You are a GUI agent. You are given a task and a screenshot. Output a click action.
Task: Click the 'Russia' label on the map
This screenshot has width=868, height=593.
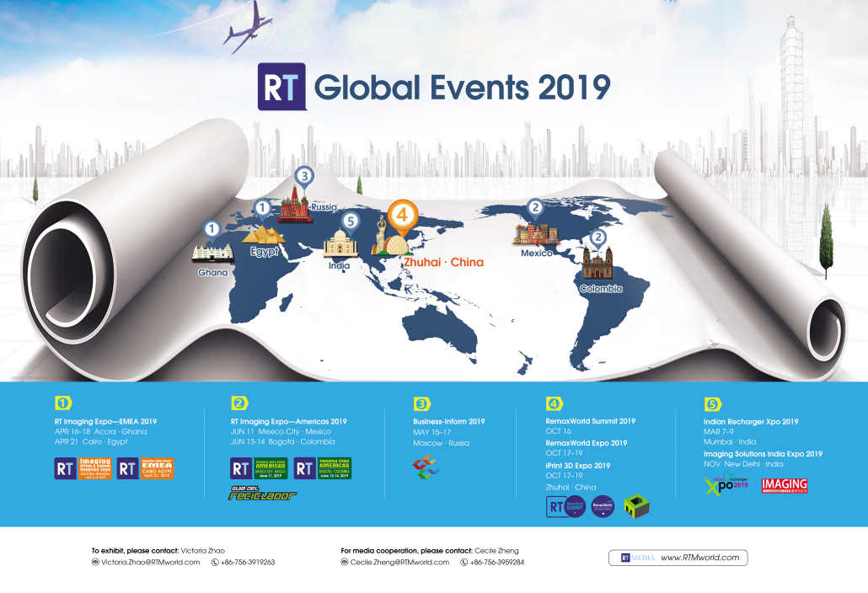(324, 206)
